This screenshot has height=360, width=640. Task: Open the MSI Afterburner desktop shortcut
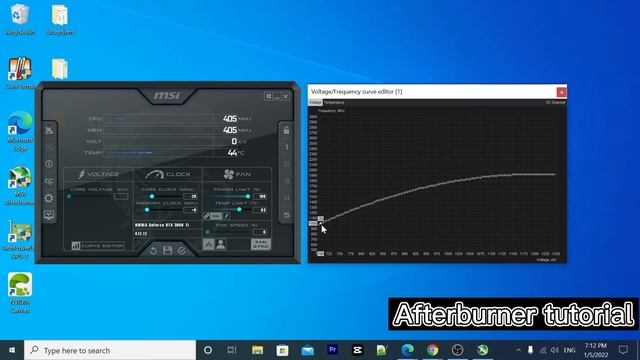(x=20, y=186)
